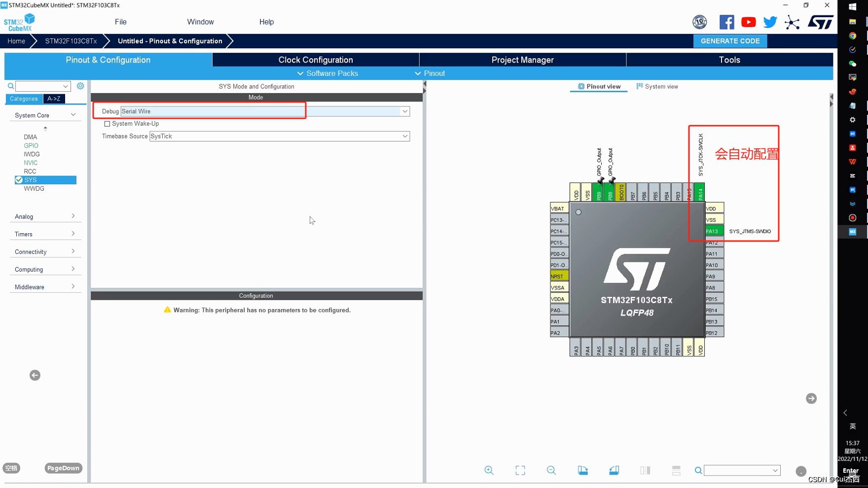Rotate the chip counterclockwise
The height and width of the screenshot is (488, 868).
click(x=614, y=470)
